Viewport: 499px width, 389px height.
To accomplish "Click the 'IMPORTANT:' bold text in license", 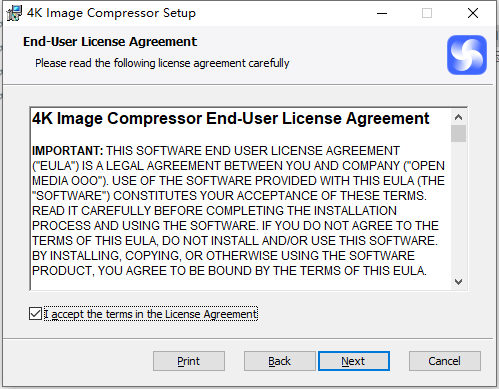I will tap(68, 151).
